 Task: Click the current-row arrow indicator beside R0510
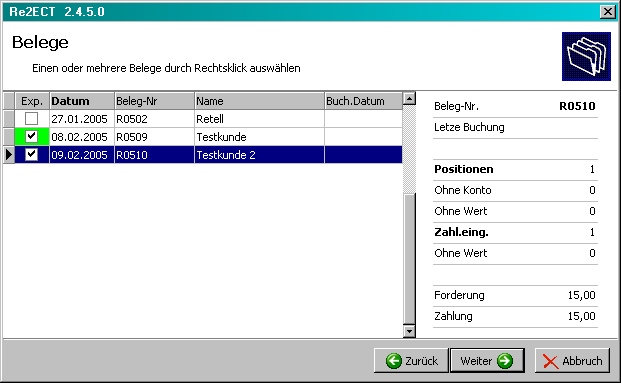(x=9, y=154)
